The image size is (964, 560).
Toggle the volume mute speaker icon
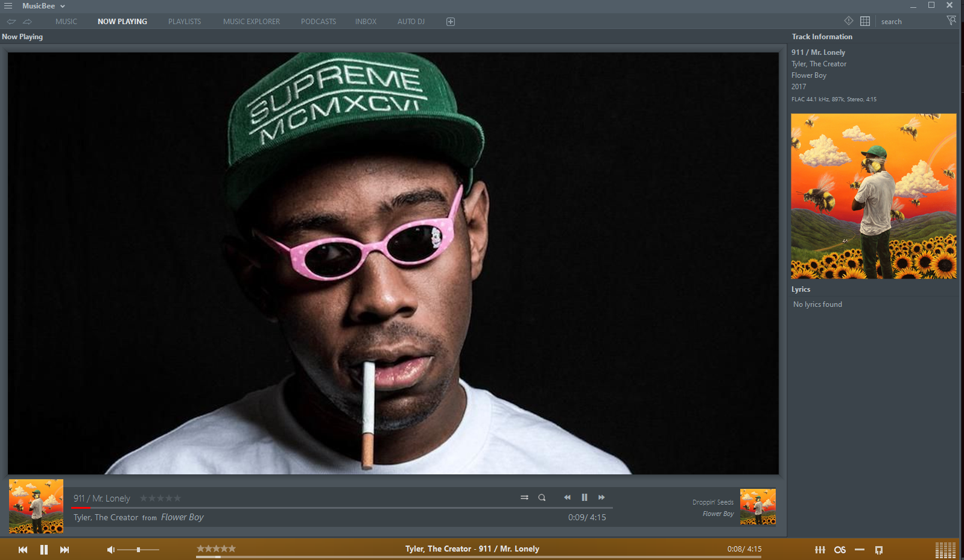tap(110, 550)
